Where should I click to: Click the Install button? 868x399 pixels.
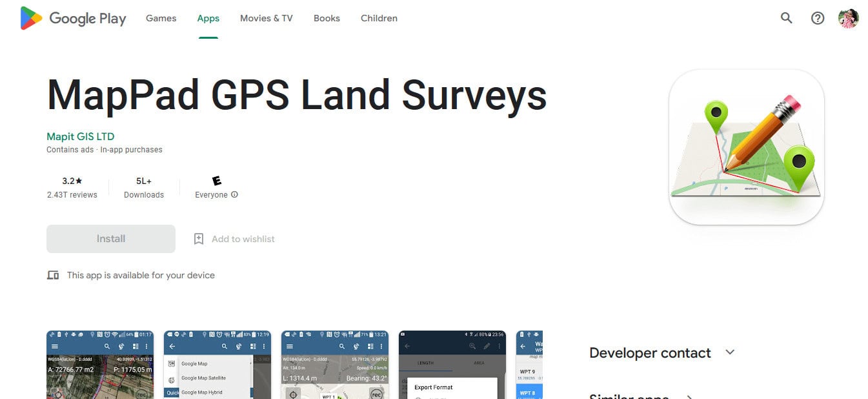click(x=111, y=239)
